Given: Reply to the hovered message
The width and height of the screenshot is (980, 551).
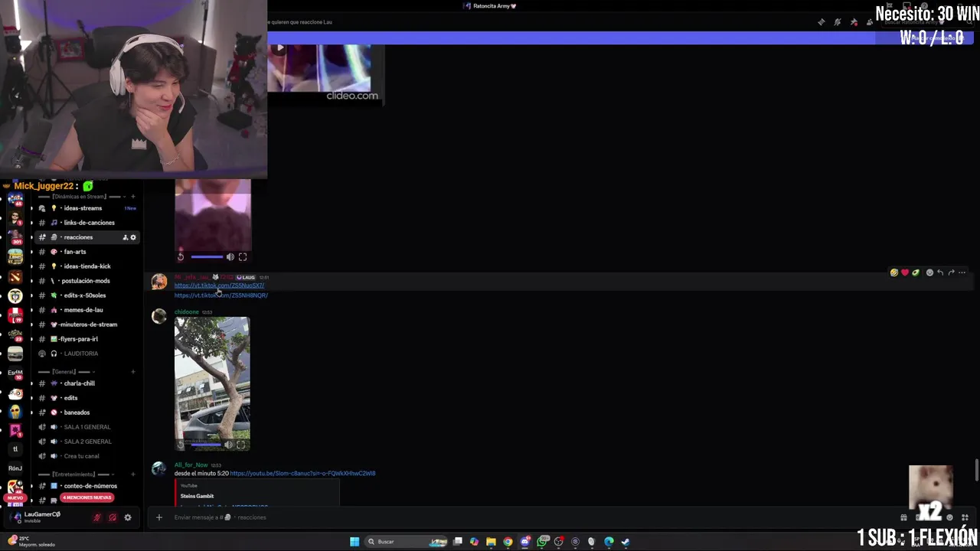Looking at the screenshot, I should [940, 272].
